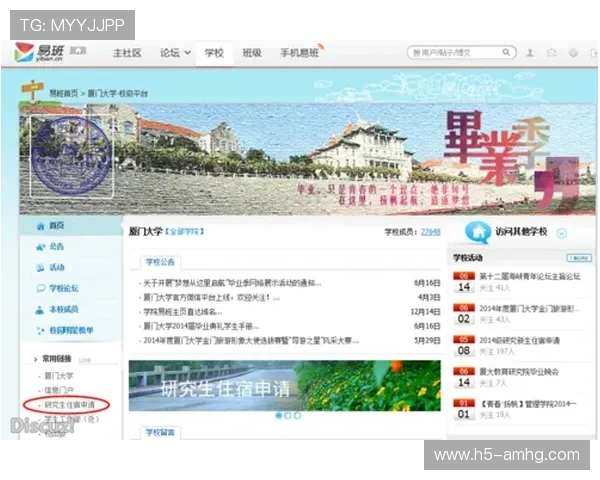The height and width of the screenshot is (480, 600).
Task: Click the Xiamen University round seal emblem
Action: click(71, 156)
